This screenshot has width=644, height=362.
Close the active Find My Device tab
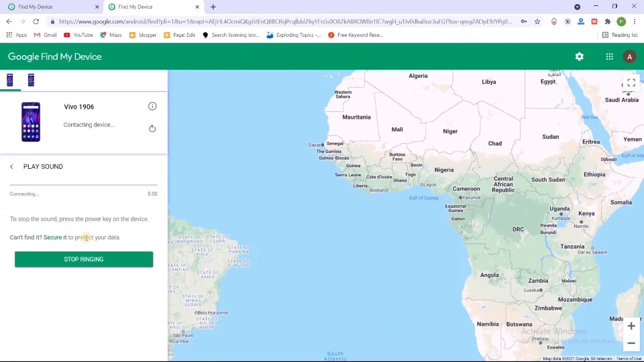(197, 7)
